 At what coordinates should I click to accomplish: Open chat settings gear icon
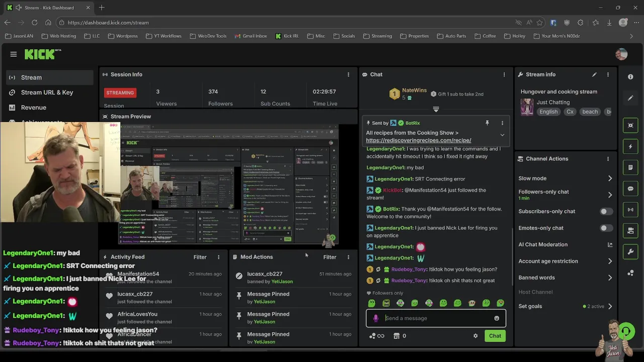point(475,336)
